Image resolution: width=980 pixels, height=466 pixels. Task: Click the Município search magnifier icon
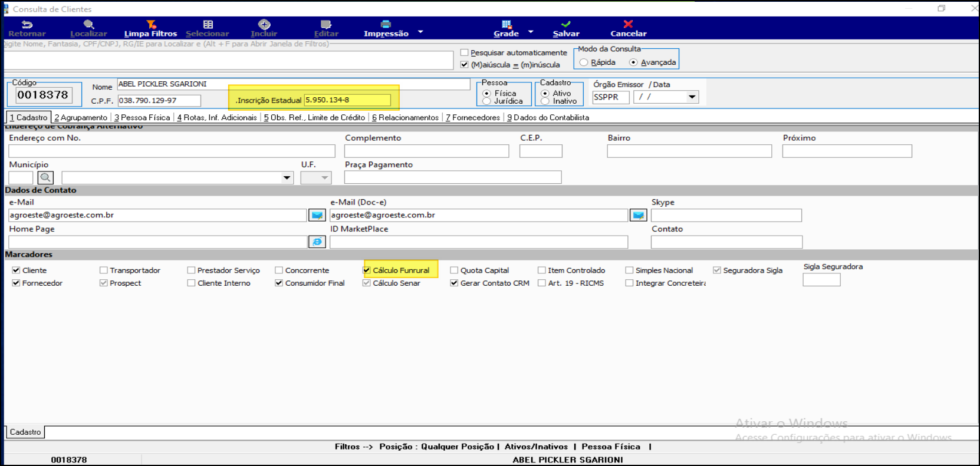[45, 177]
